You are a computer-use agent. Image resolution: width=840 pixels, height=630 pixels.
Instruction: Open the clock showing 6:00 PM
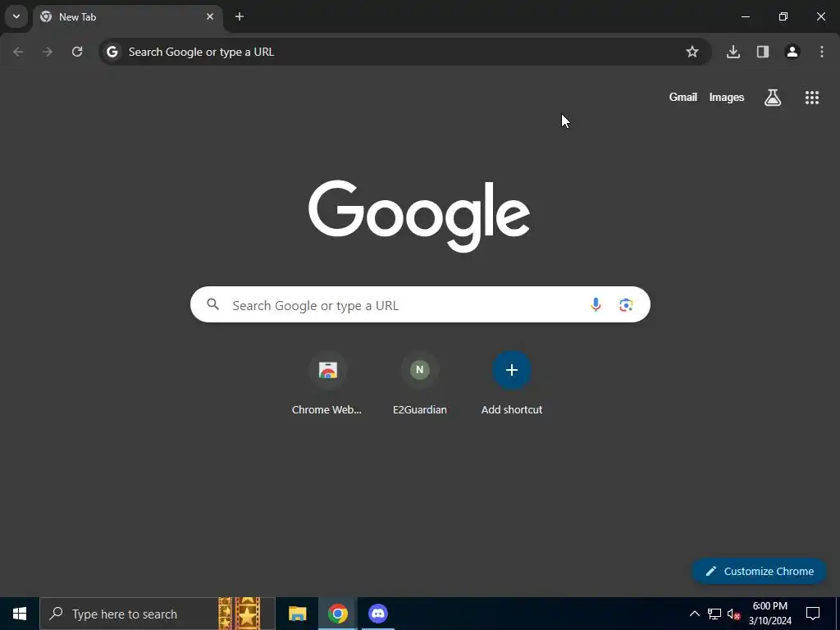(x=769, y=614)
